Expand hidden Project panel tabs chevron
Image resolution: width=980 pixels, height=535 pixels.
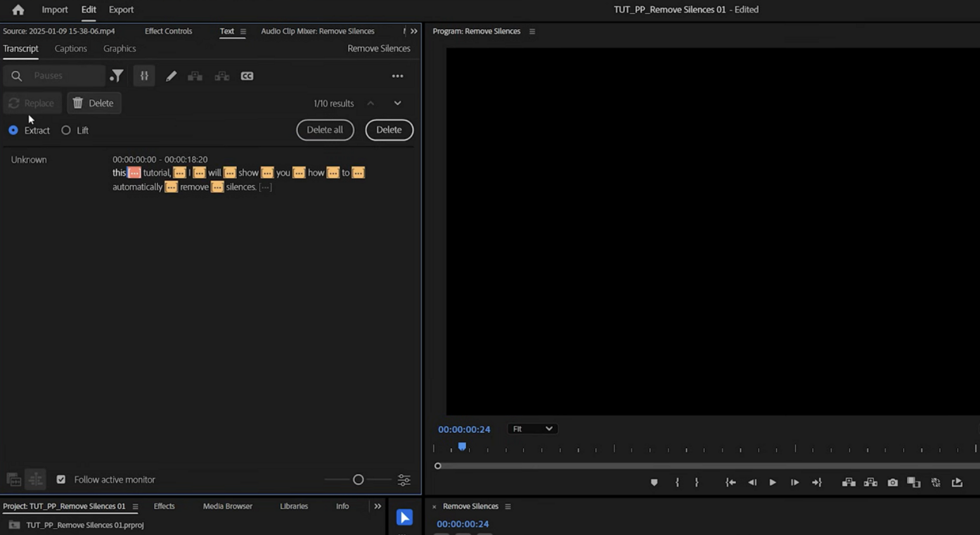[x=378, y=506]
